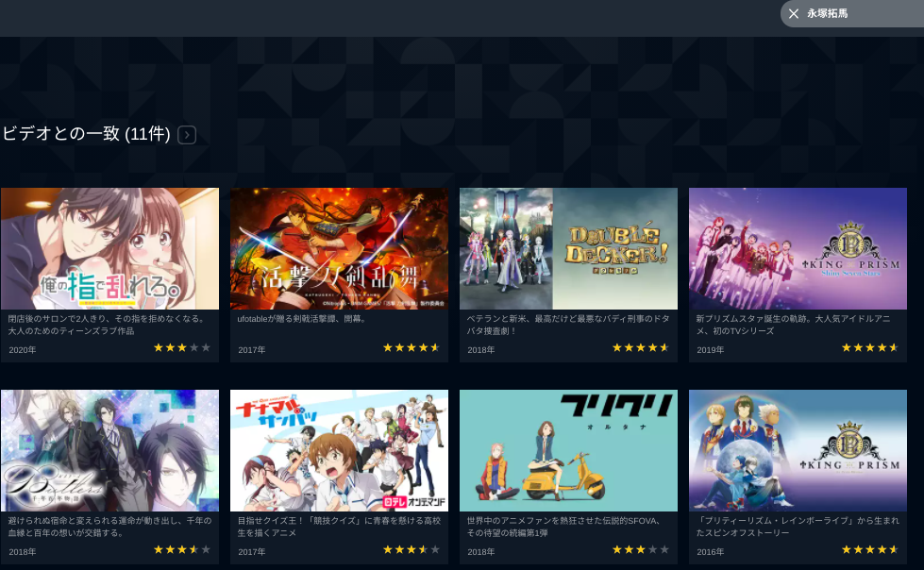Click the star rating of Double Decker!
Image resolution: width=924 pixels, height=570 pixels.
click(x=641, y=348)
